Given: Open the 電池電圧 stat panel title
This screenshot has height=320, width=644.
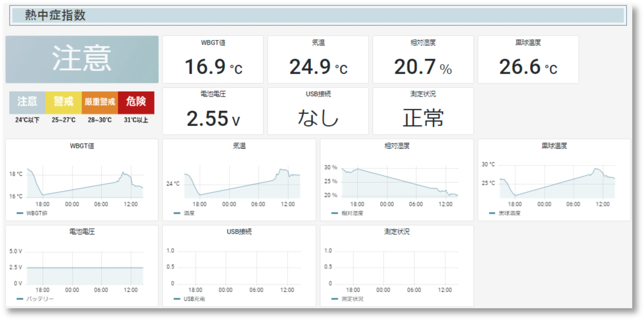Looking at the screenshot, I should [213, 94].
